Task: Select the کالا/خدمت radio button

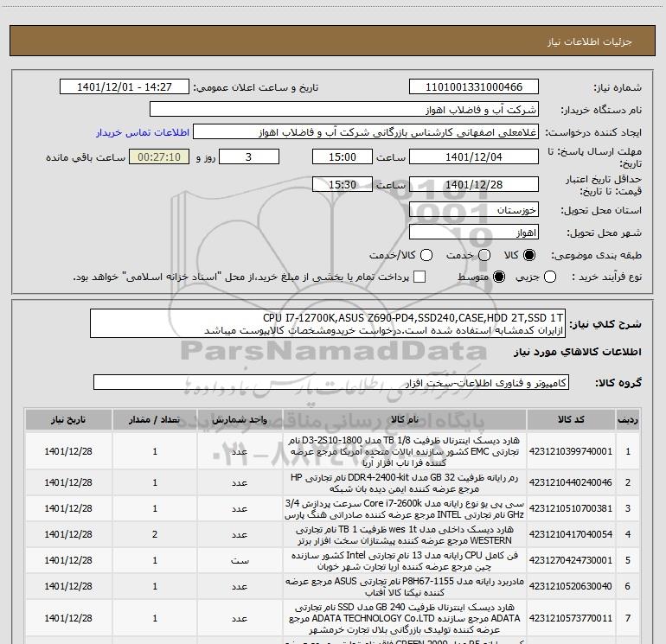Action: click(x=426, y=255)
